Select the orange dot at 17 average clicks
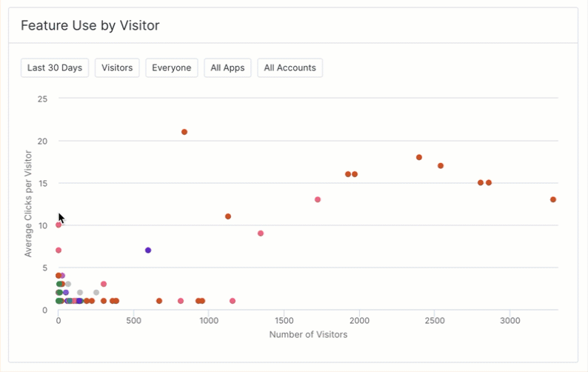Viewport: 588px width, 372px height. point(441,166)
